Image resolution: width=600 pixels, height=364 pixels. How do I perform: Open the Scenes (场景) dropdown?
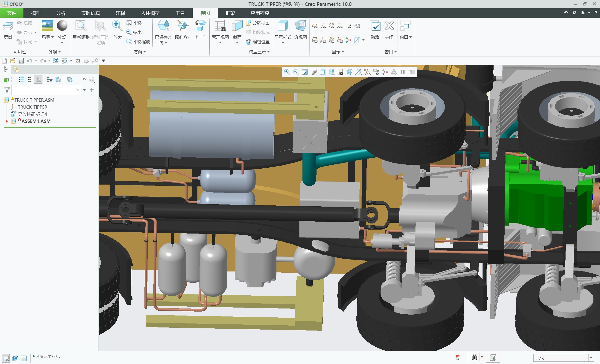[x=48, y=37]
